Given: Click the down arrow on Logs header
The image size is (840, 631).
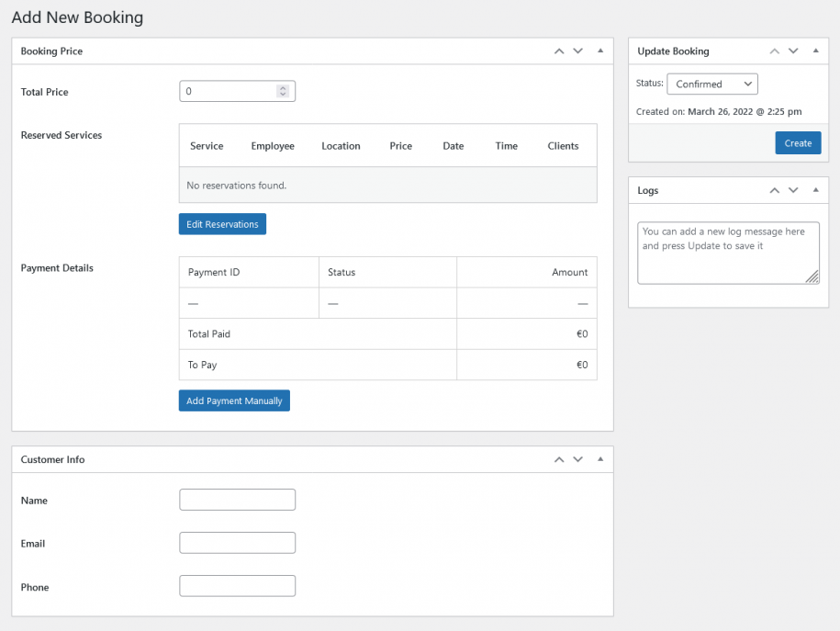Looking at the screenshot, I should pyautogui.click(x=793, y=190).
